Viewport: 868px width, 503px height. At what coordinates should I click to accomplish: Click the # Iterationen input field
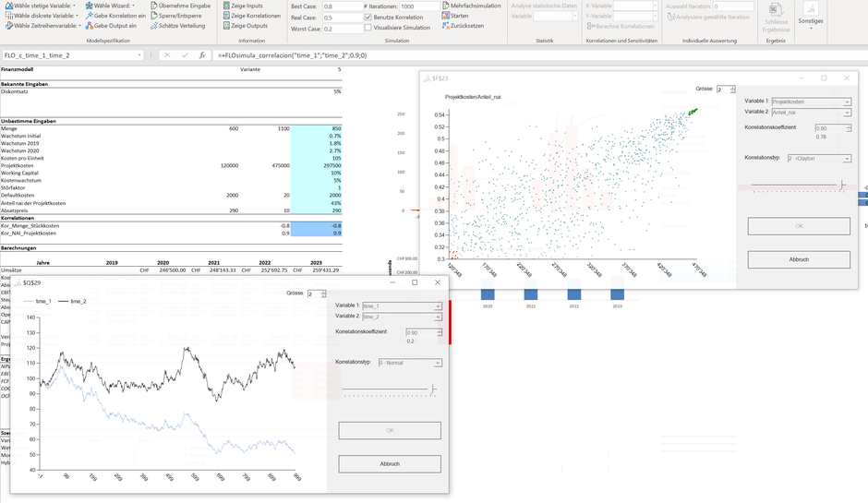click(x=419, y=6)
